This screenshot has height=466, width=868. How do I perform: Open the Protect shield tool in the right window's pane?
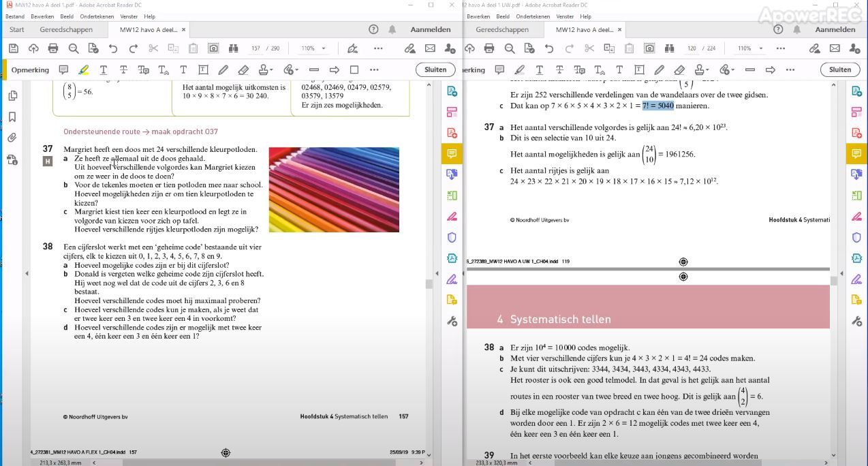click(857, 238)
